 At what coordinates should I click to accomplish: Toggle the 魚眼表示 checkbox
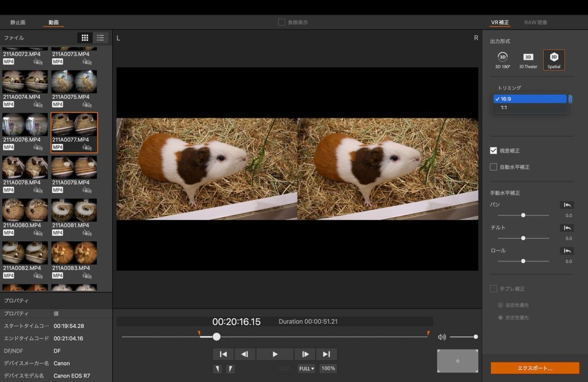tap(281, 22)
